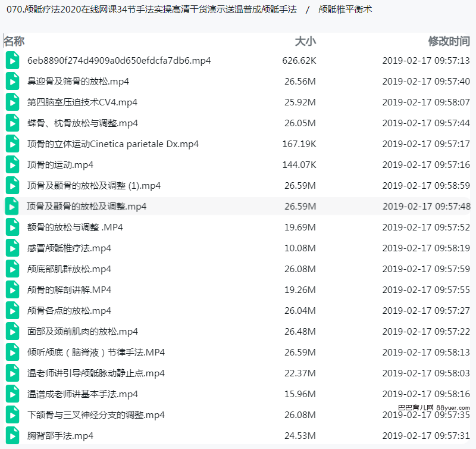Open 顶骨及颞骨的放松及调整.mp4 in highlighted row

pos(86,207)
